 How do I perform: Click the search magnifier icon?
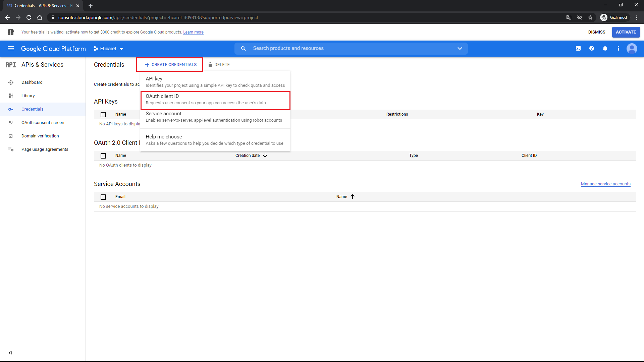point(244,49)
